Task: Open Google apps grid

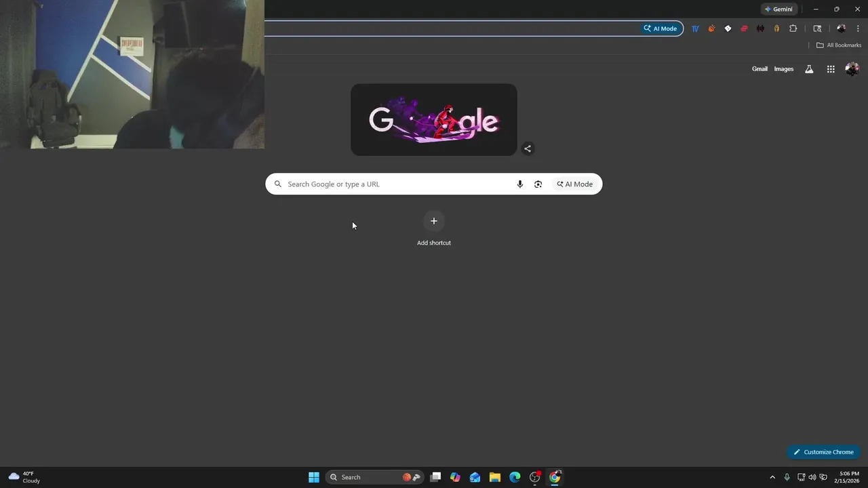Action: (831, 69)
